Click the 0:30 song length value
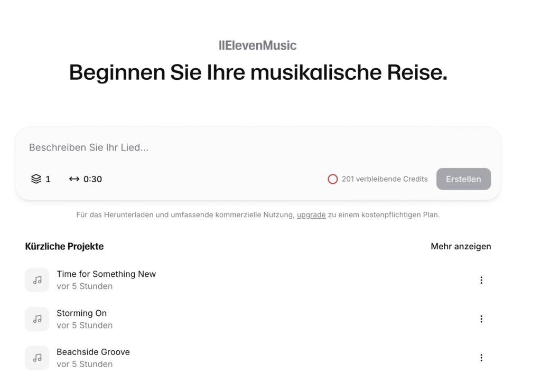This screenshot has width=541, height=392. tap(93, 179)
